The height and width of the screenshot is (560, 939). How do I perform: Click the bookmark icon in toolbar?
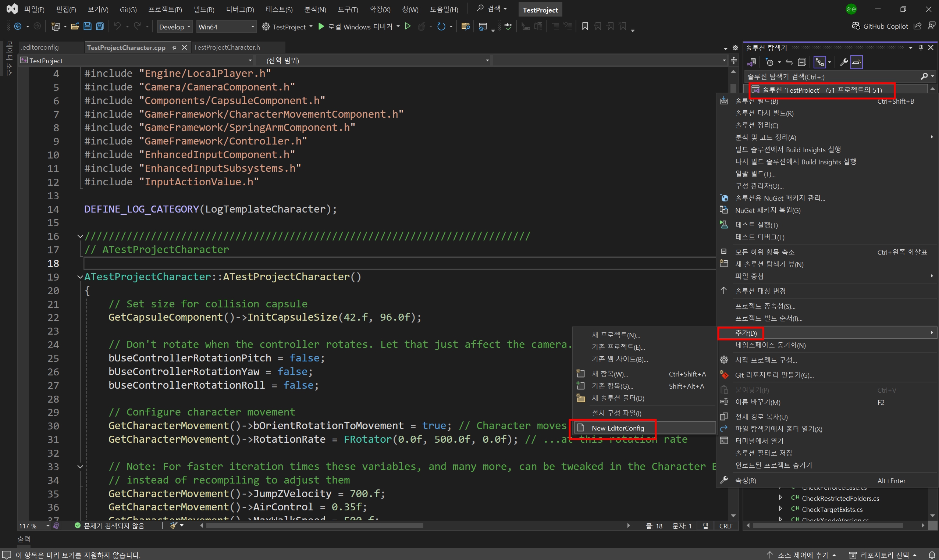585,26
